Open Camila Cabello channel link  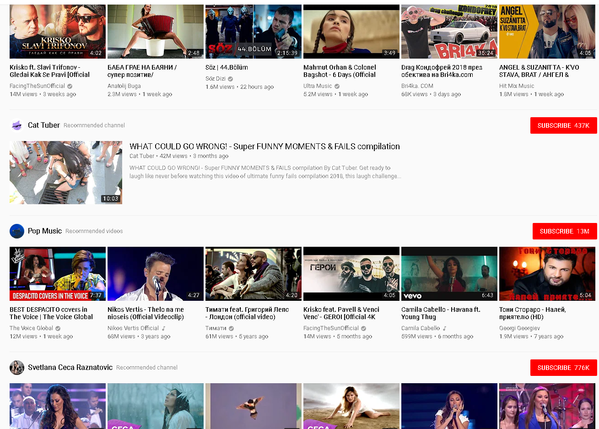tap(420, 328)
